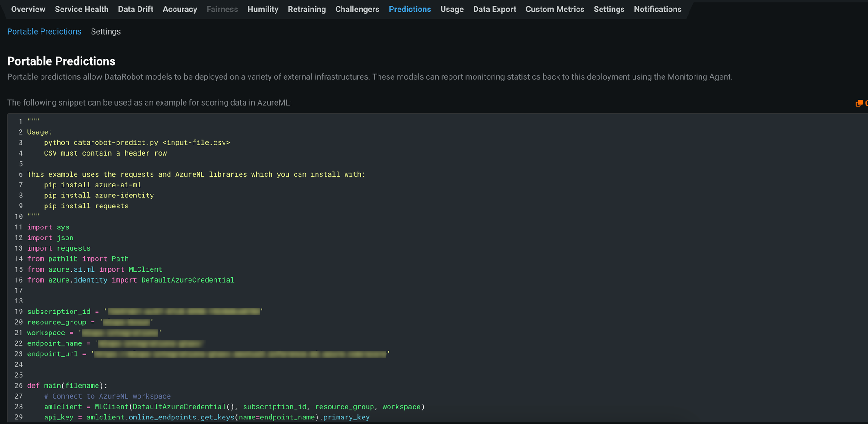868x424 pixels.
Task: Open the Overview tab
Action: (28, 9)
